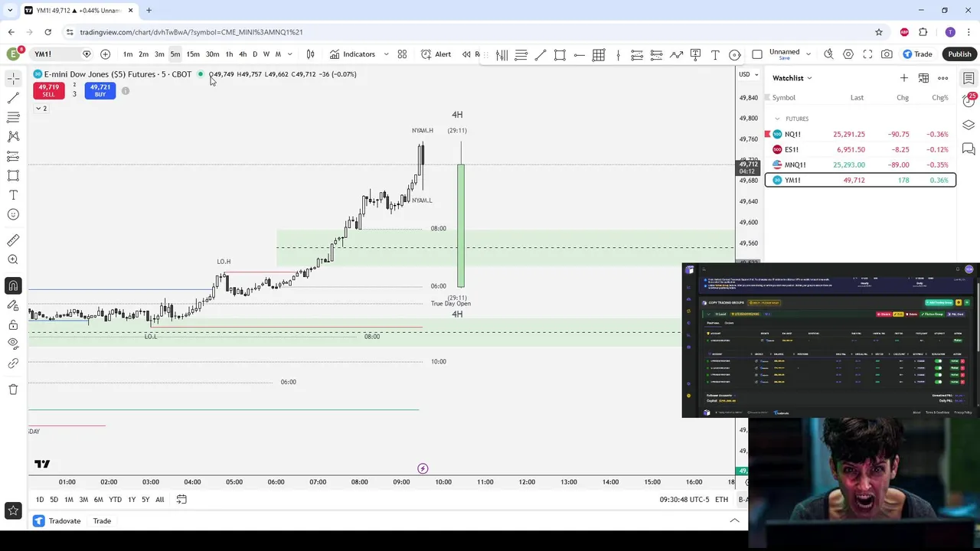Toggle lock all drawings
The height and width of the screenshot is (551, 980).
point(13,324)
